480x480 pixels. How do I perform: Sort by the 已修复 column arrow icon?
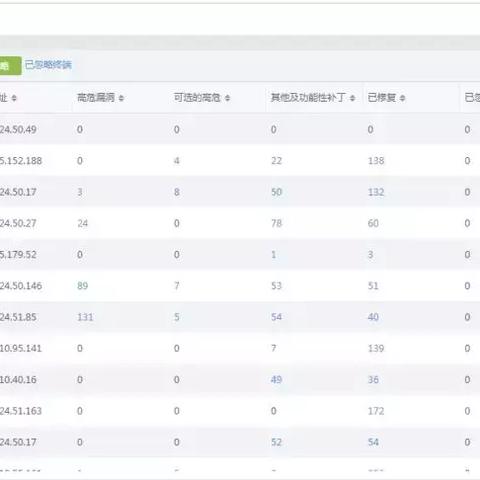click(x=402, y=98)
